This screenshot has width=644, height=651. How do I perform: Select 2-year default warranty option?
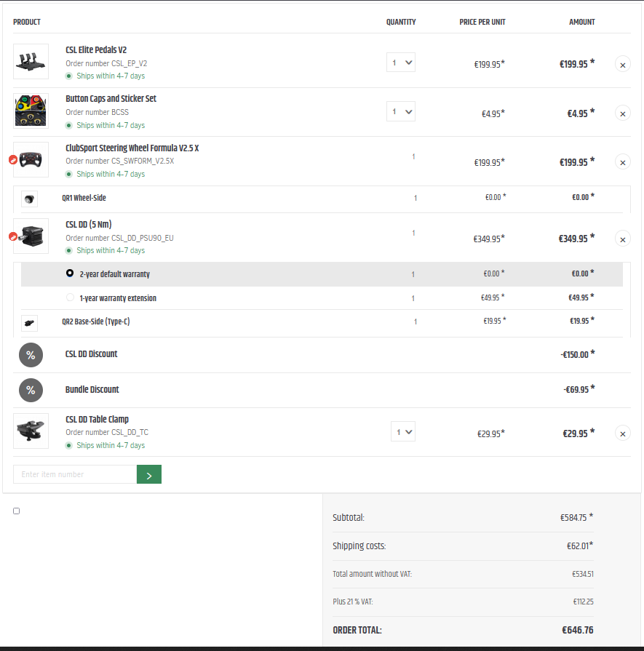pyautogui.click(x=70, y=273)
